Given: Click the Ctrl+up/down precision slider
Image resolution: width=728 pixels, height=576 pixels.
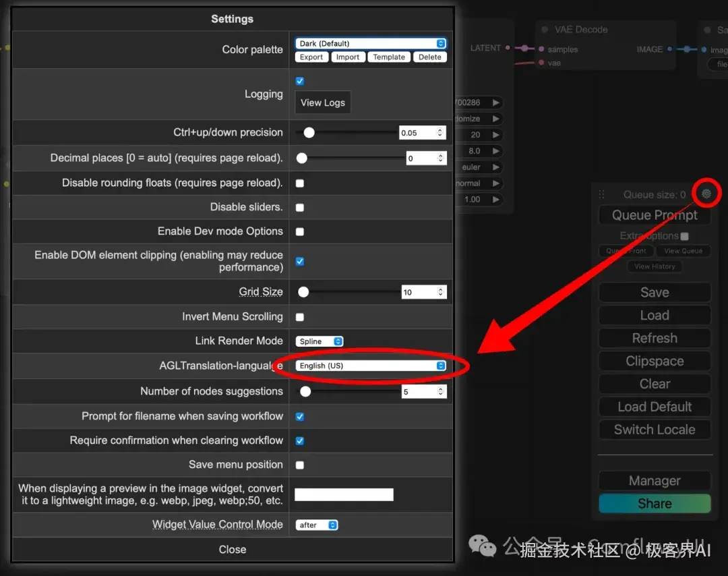Looking at the screenshot, I should (x=347, y=133).
